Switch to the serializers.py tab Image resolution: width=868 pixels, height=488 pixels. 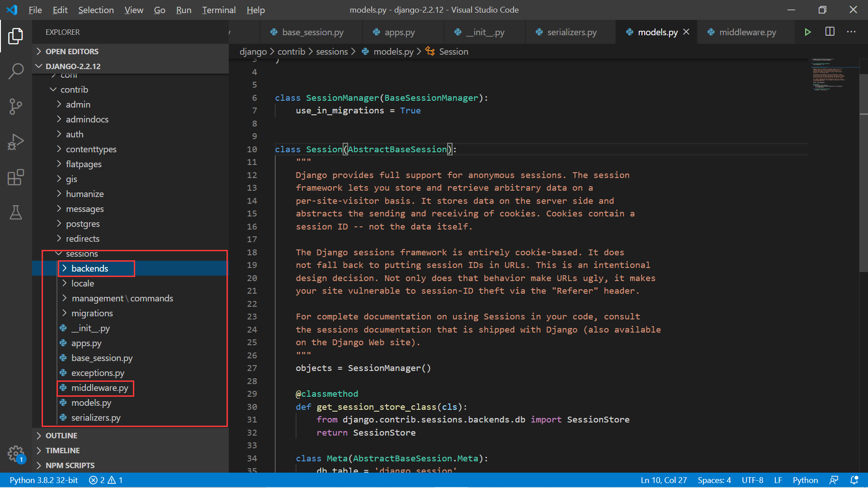point(571,32)
